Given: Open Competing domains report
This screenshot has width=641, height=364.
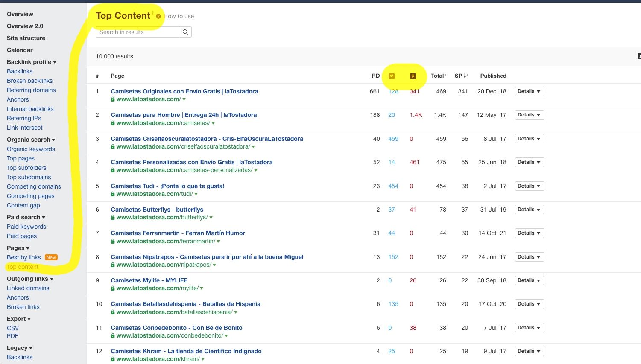Looking at the screenshot, I should click(34, 186).
